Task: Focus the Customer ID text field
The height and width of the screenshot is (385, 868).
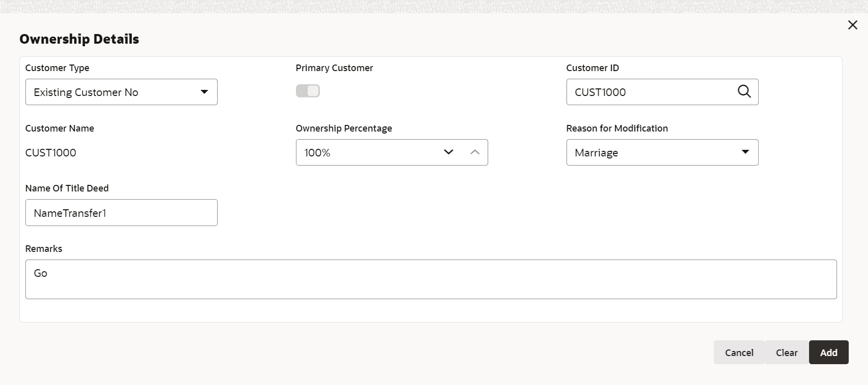Action: click(x=651, y=92)
